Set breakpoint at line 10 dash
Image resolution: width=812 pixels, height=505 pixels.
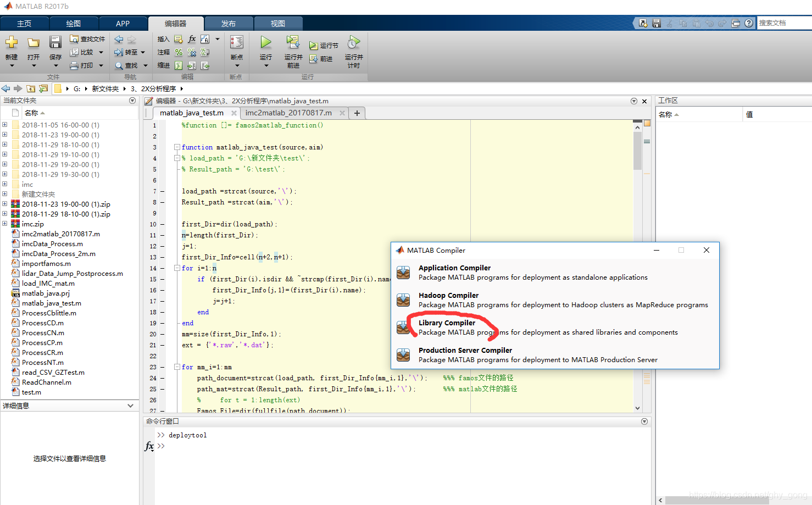[x=163, y=224]
